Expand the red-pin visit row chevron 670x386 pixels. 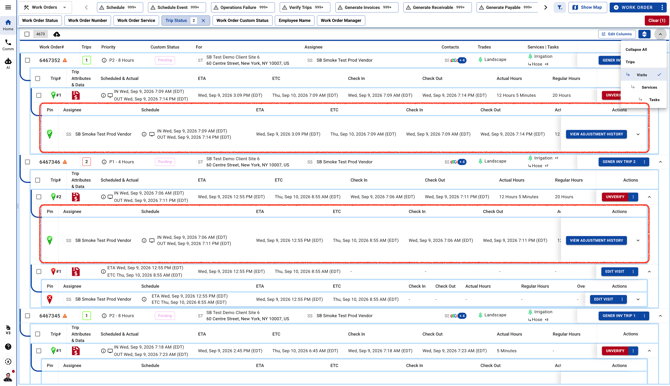(x=638, y=299)
